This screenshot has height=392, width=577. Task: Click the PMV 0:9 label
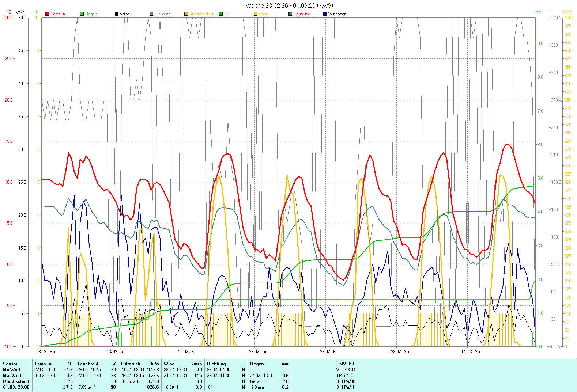(x=345, y=364)
